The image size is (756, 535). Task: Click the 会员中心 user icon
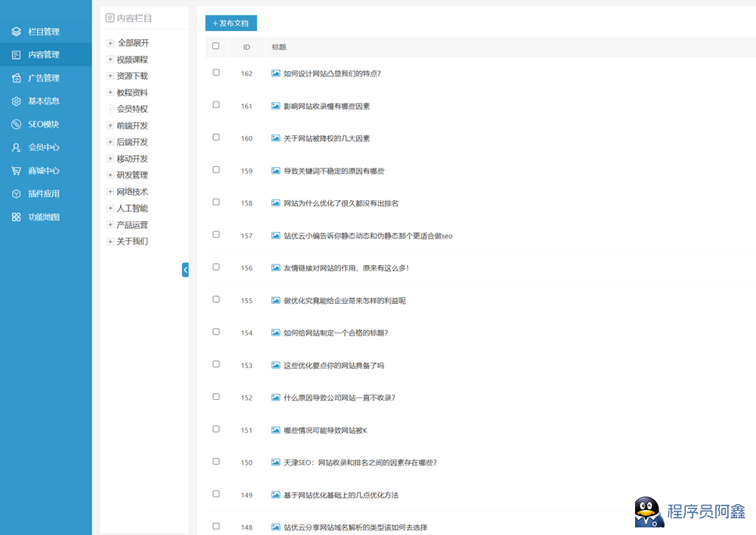pos(17,147)
